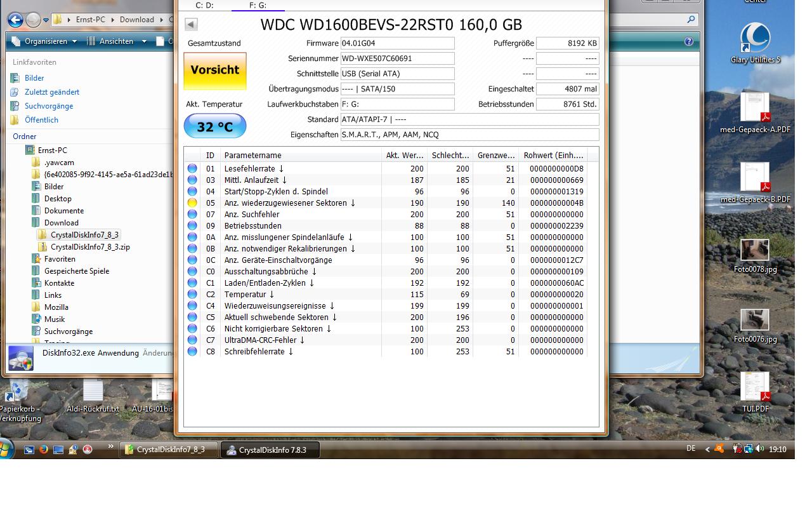The width and height of the screenshot is (812, 508).
Task: Click the Vorsicht health status button
Action: pyautogui.click(x=215, y=70)
